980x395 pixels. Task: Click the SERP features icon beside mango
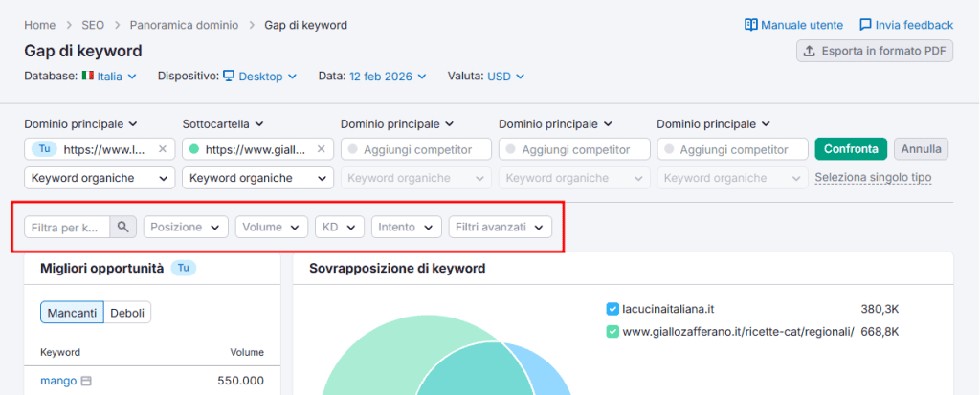87,381
